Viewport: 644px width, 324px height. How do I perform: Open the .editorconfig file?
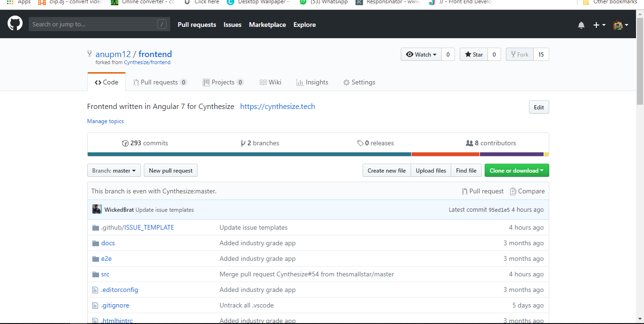(119, 290)
